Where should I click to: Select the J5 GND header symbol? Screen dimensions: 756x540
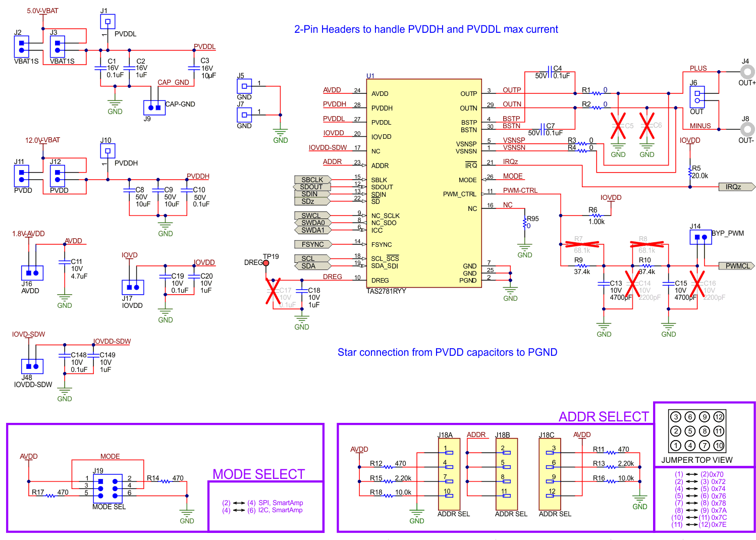click(244, 86)
